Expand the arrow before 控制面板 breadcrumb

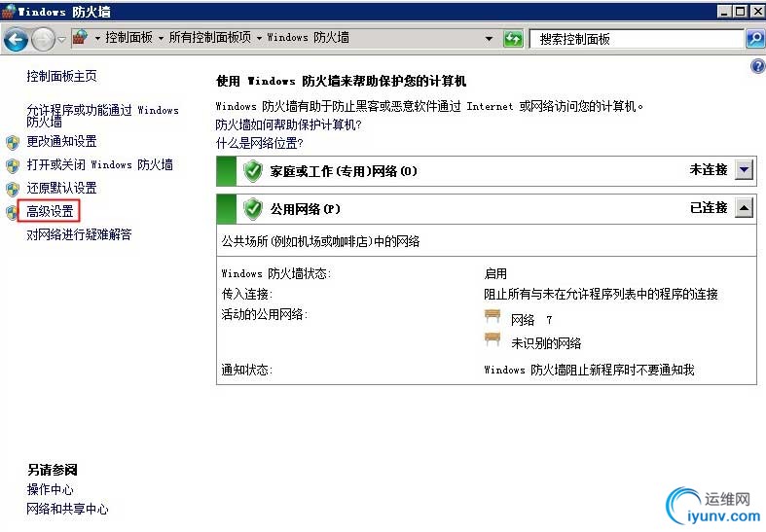[x=97, y=38]
